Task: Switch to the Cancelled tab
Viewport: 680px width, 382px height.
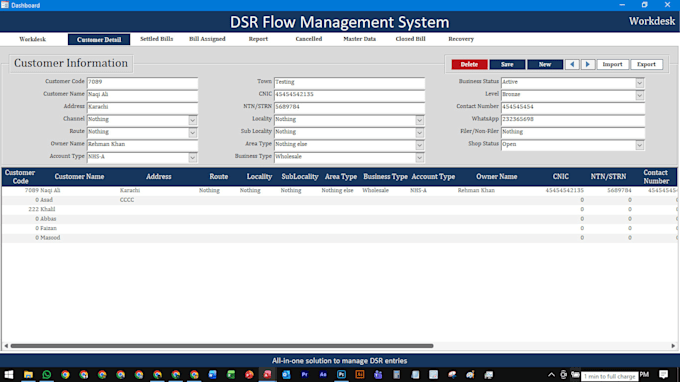Action: 309,39
